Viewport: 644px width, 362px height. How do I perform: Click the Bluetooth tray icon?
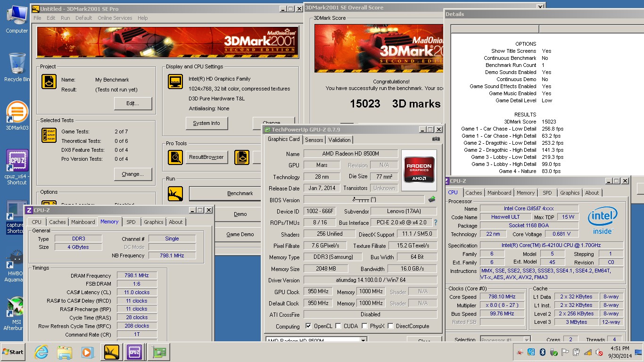[x=543, y=352]
